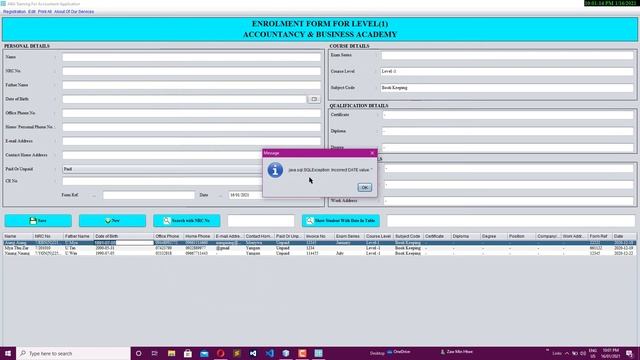Viewport: 640px width, 360px height.
Task: Click the taskbar search box
Action: click(73, 353)
